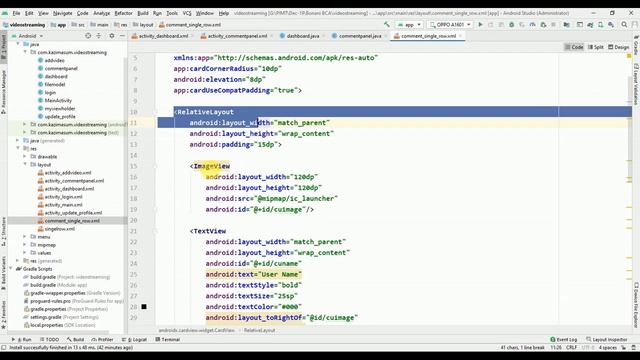
Task: Click the black color gutter swatch on line 28
Action: (144, 307)
